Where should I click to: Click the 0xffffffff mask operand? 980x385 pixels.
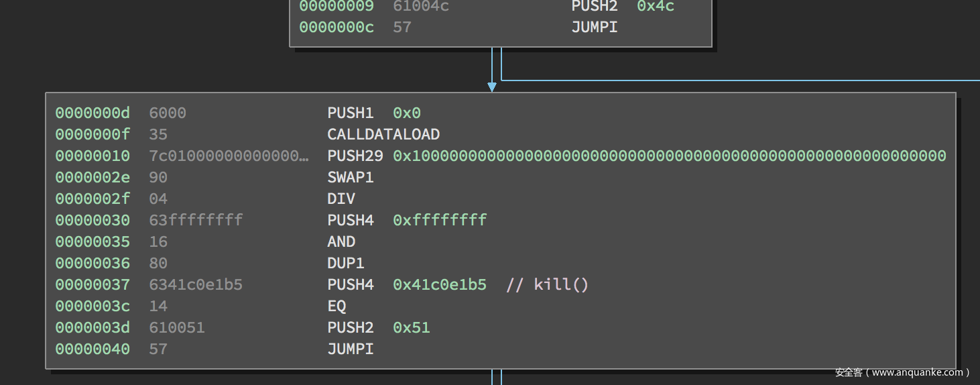[439, 220]
